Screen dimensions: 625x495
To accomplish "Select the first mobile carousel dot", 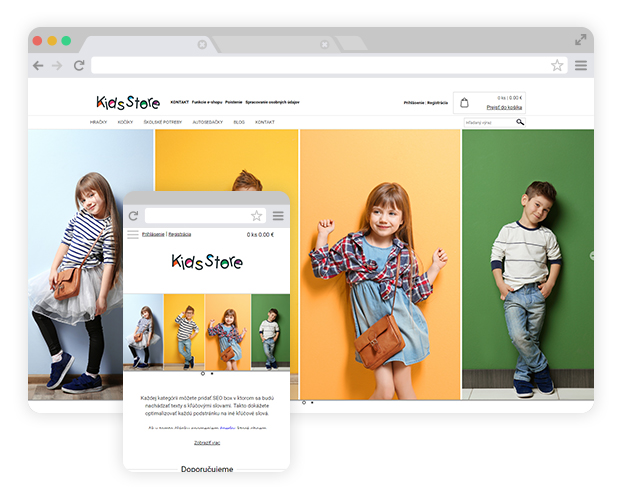I will [x=203, y=374].
